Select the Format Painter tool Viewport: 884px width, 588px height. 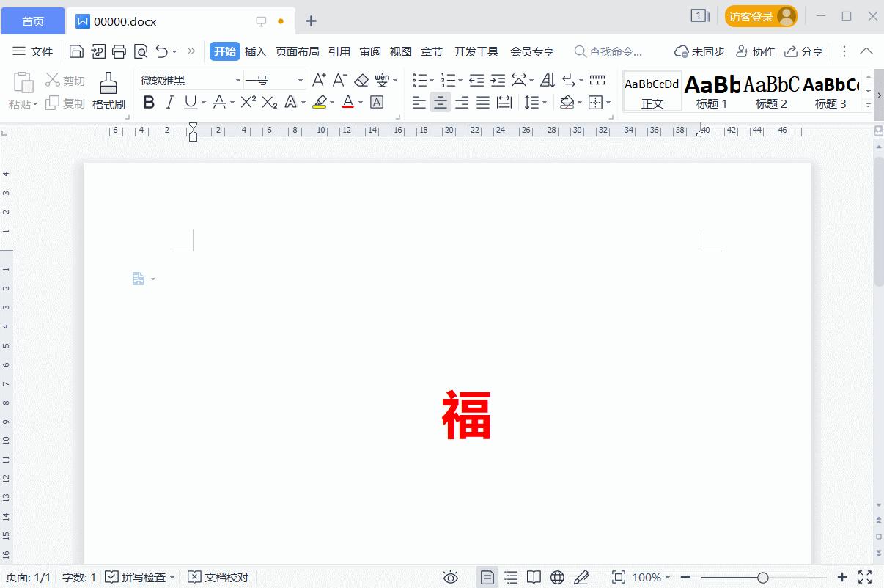[x=108, y=91]
